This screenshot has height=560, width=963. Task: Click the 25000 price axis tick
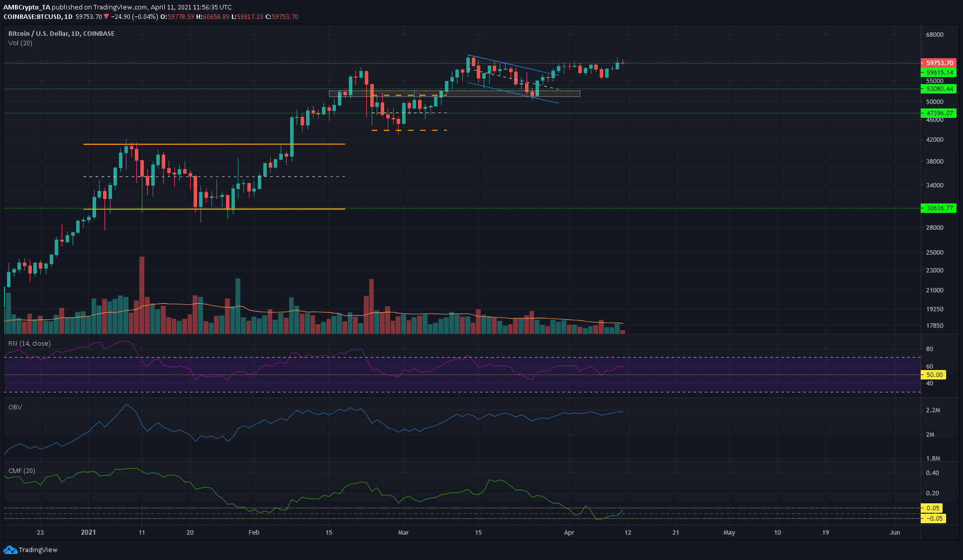(935, 253)
